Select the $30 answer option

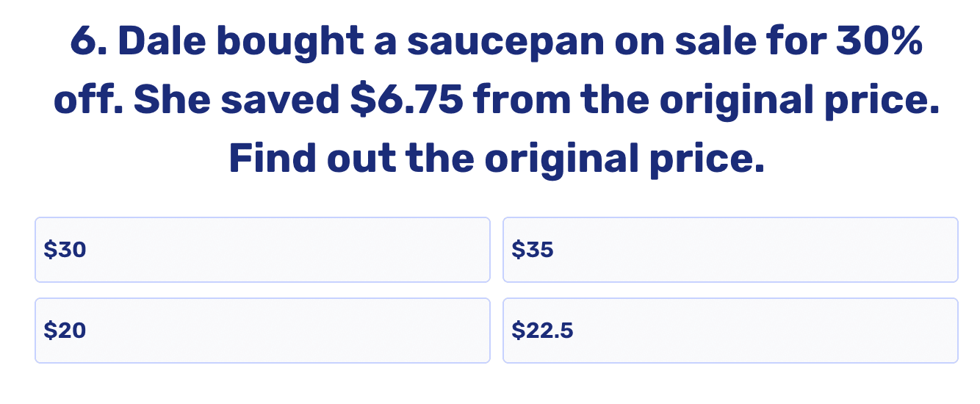pos(262,250)
